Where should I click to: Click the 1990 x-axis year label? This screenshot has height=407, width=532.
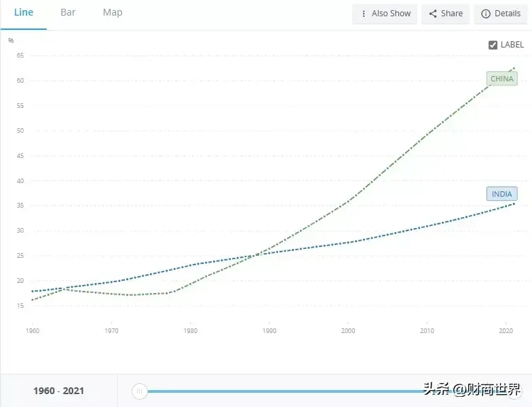[x=269, y=330]
